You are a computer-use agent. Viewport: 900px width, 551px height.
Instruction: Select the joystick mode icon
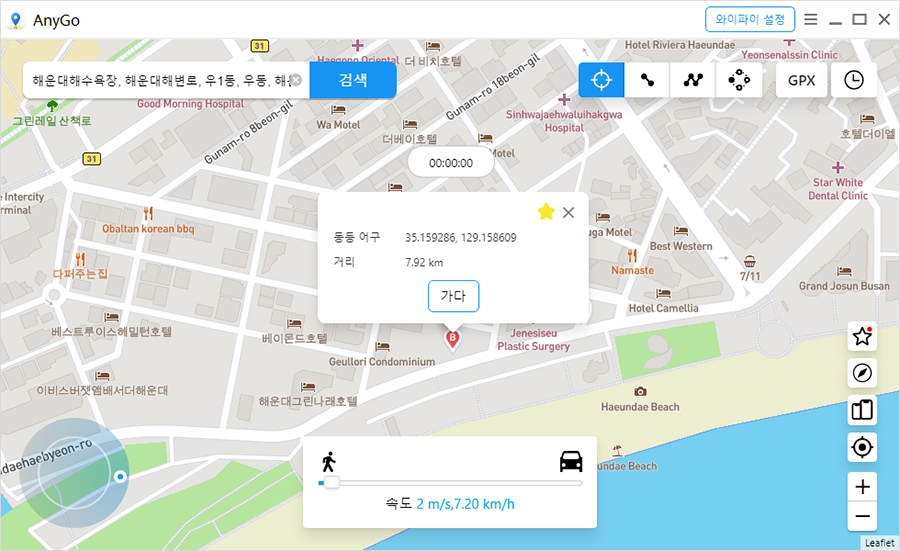pyautogui.click(x=739, y=80)
